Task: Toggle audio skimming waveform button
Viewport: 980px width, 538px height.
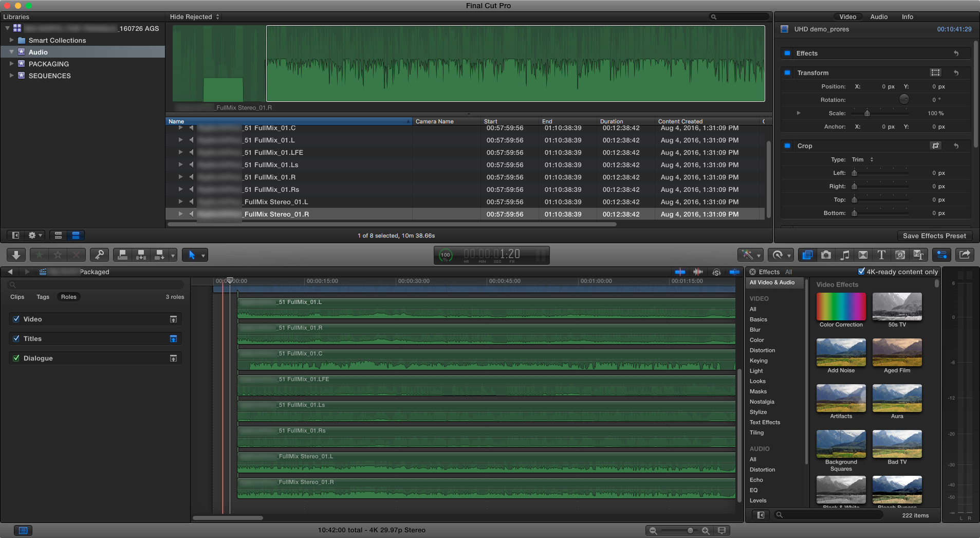Action: click(698, 272)
